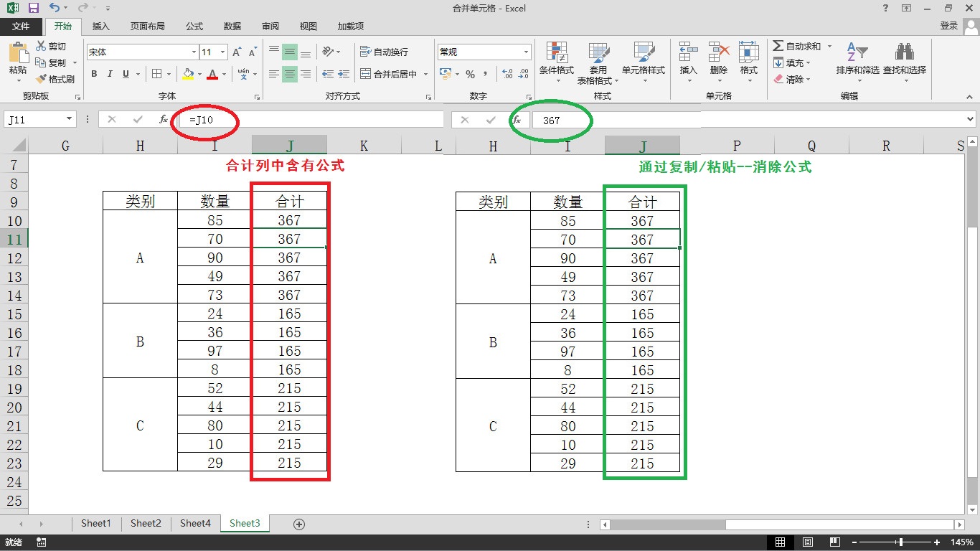This screenshot has width=980, height=551.
Task: Open the number format 常规 dropdown
Action: pyautogui.click(x=526, y=52)
